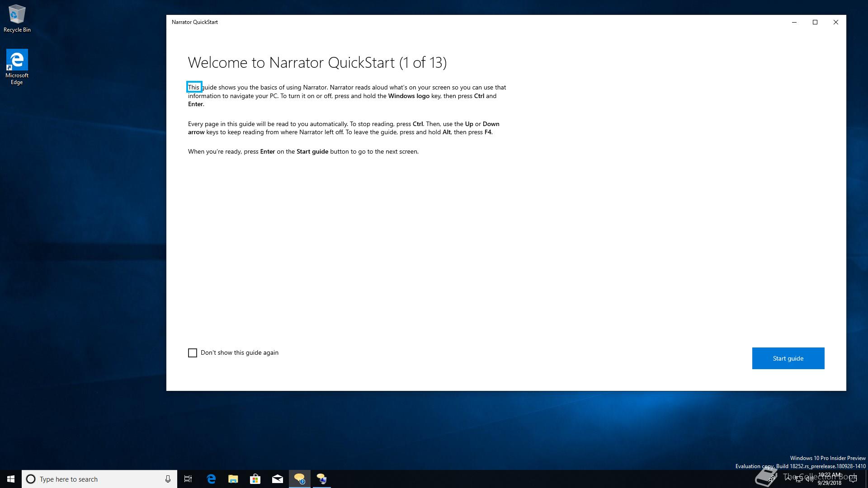
Task: Open the Windows Start menu
Action: [11, 479]
